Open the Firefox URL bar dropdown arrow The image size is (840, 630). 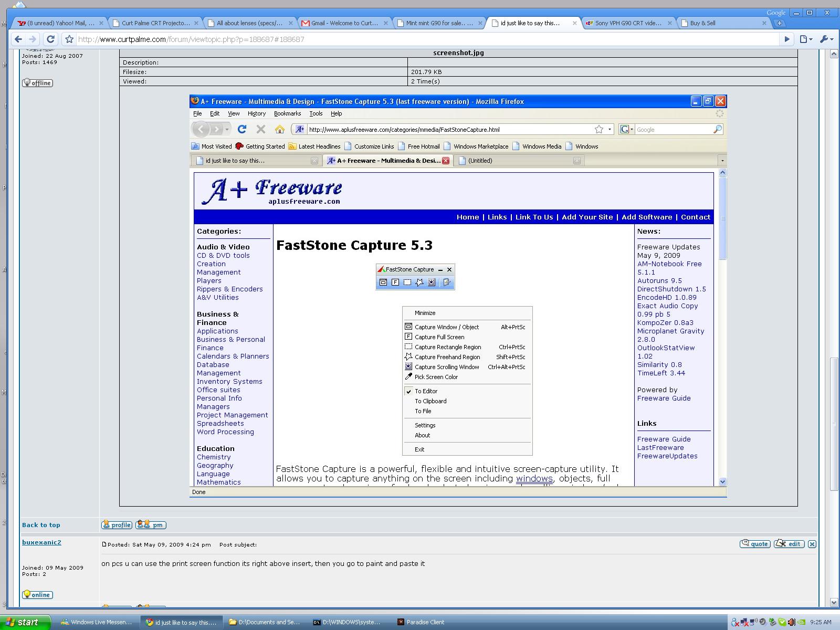tap(610, 129)
